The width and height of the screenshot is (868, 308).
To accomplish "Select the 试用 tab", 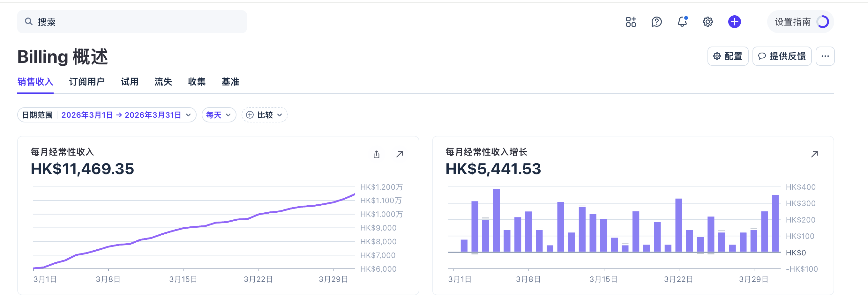I will 130,82.
